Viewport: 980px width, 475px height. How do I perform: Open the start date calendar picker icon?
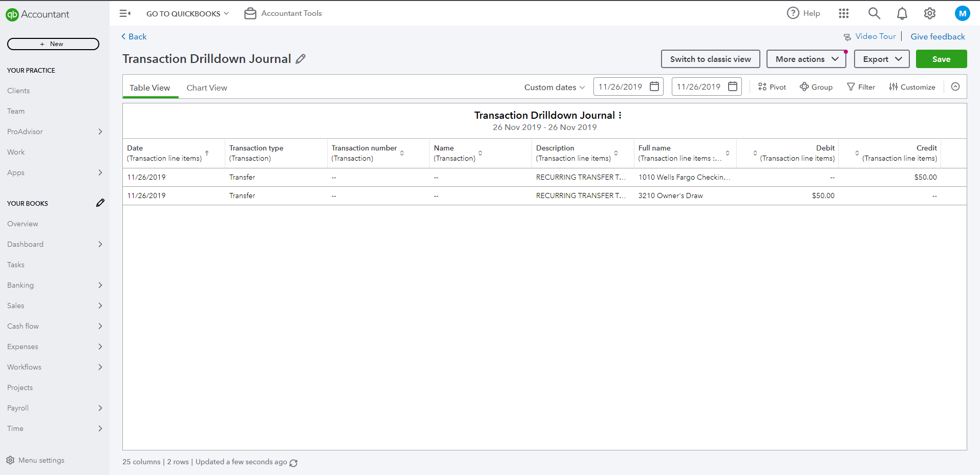654,87
